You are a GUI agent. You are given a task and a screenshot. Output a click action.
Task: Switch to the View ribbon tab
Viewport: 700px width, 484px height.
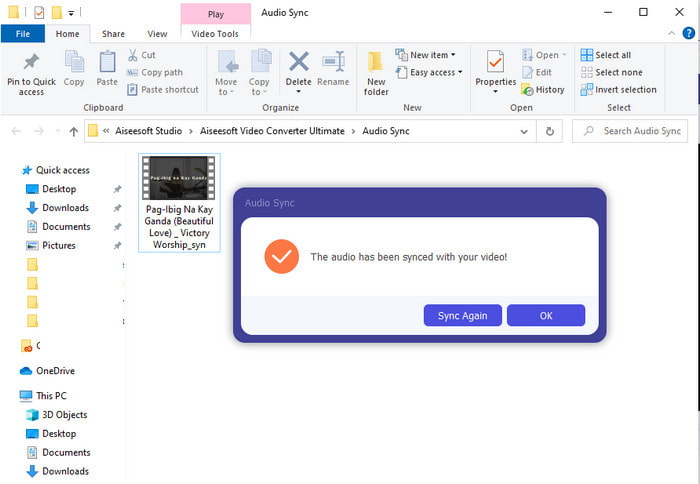point(157,34)
